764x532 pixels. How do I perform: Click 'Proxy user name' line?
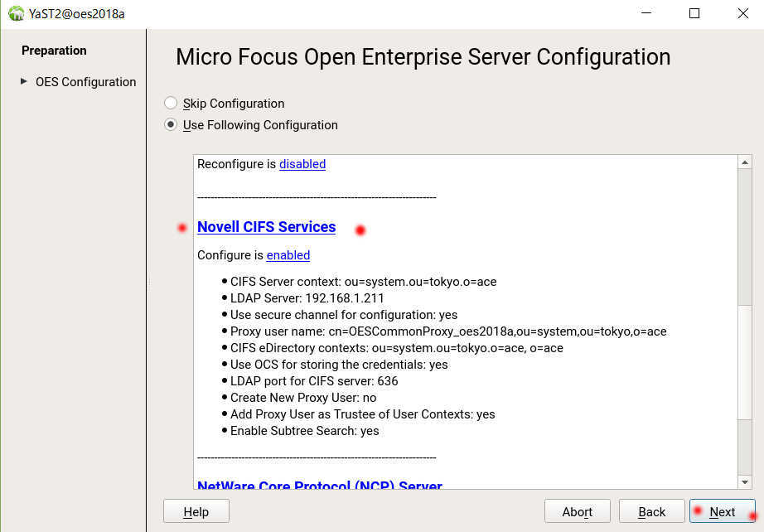(448, 331)
